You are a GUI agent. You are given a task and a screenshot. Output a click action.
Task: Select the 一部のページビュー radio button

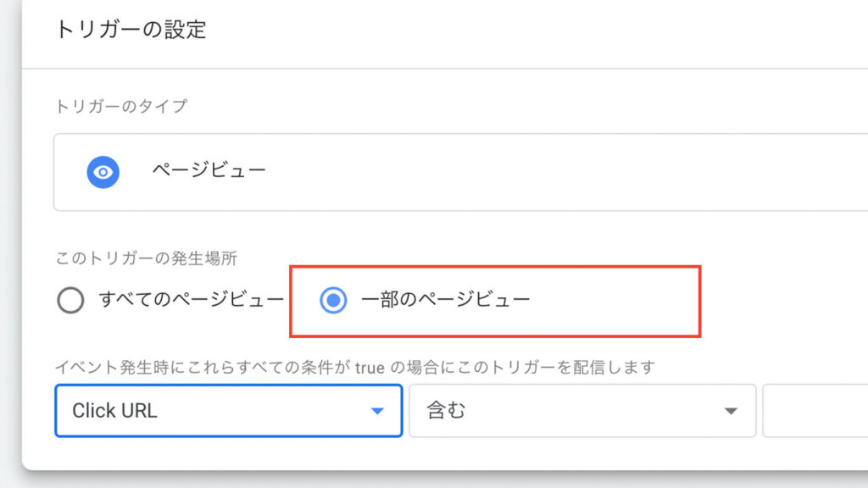pyautogui.click(x=333, y=301)
